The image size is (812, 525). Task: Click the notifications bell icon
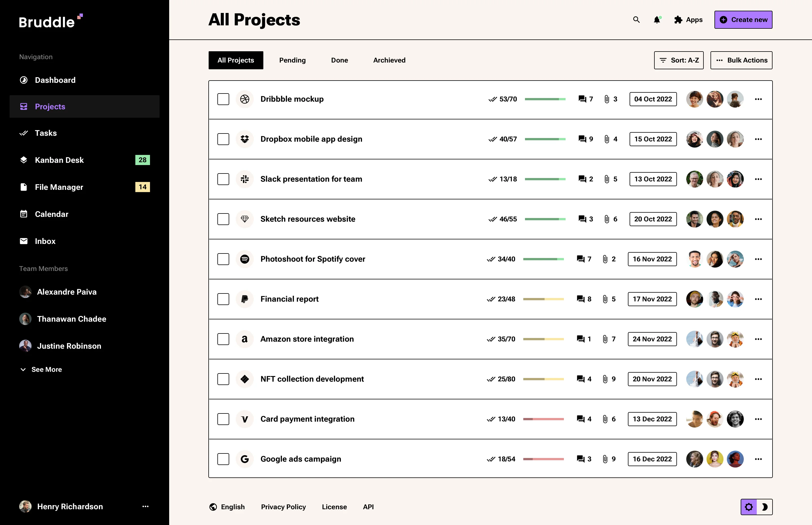[657, 20]
